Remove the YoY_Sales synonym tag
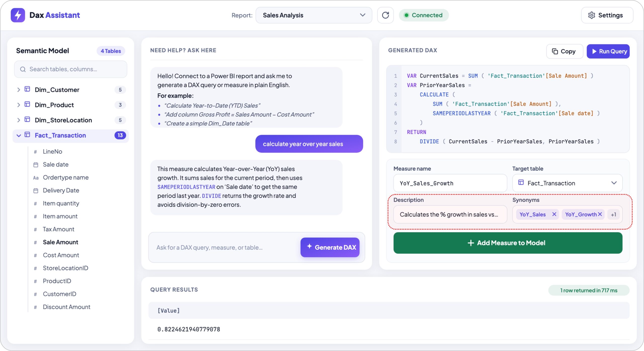Image resolution: width=644 pixels, height=351 pixels. (x=554, y=214)
